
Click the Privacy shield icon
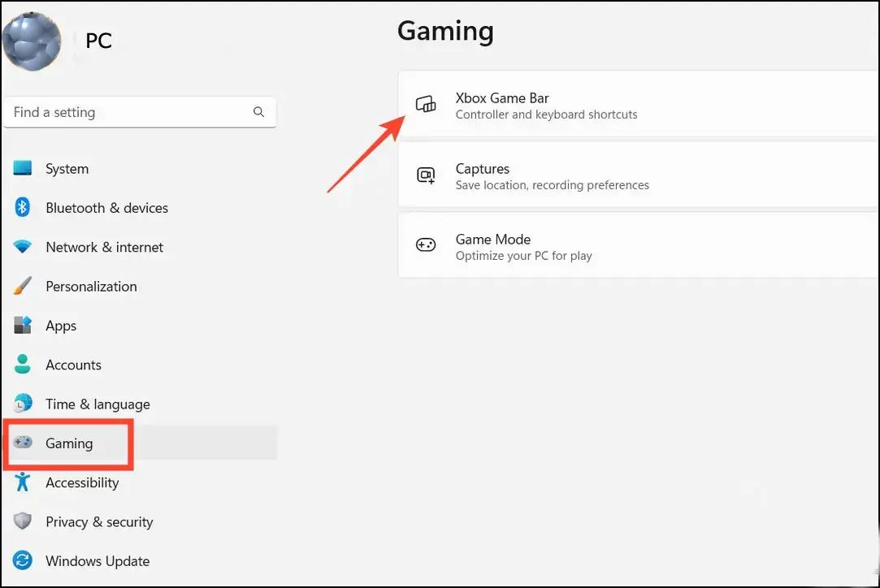coord(23,521)
